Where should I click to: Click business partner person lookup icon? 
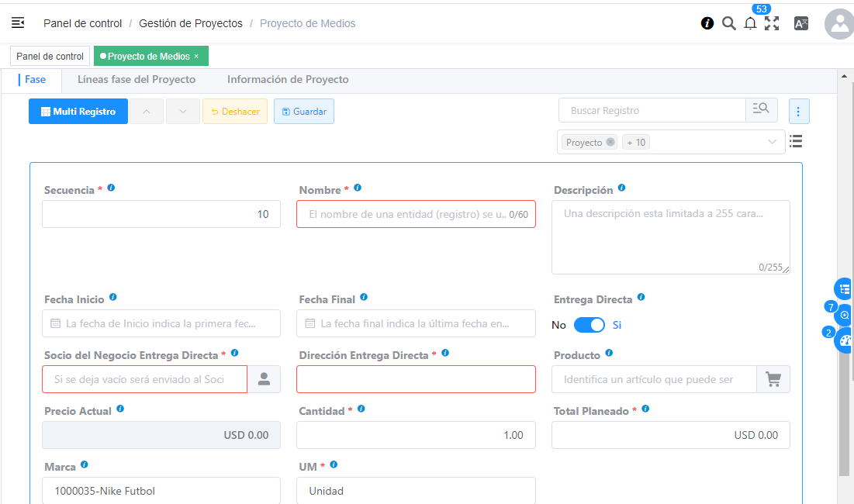point(264,379)
